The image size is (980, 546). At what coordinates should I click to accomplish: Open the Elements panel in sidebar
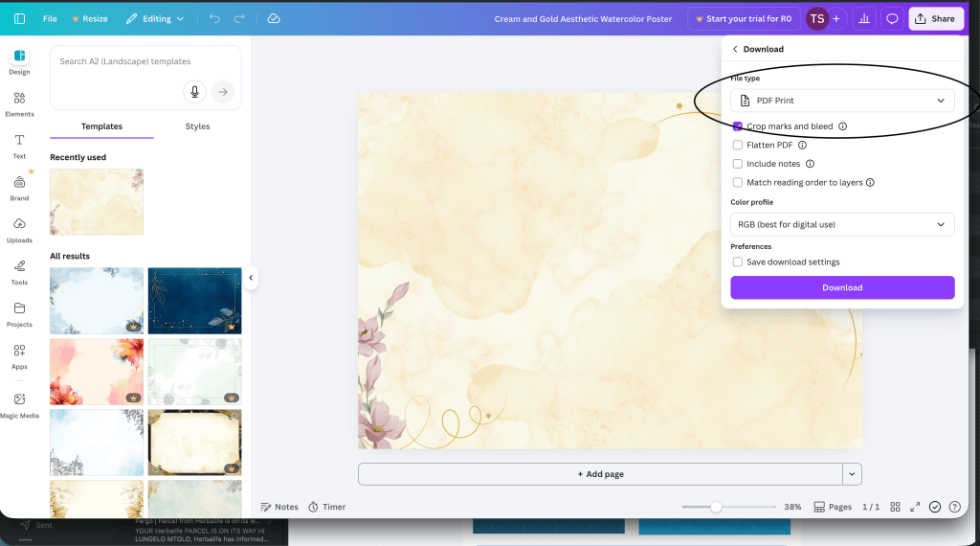coord(19,102)
